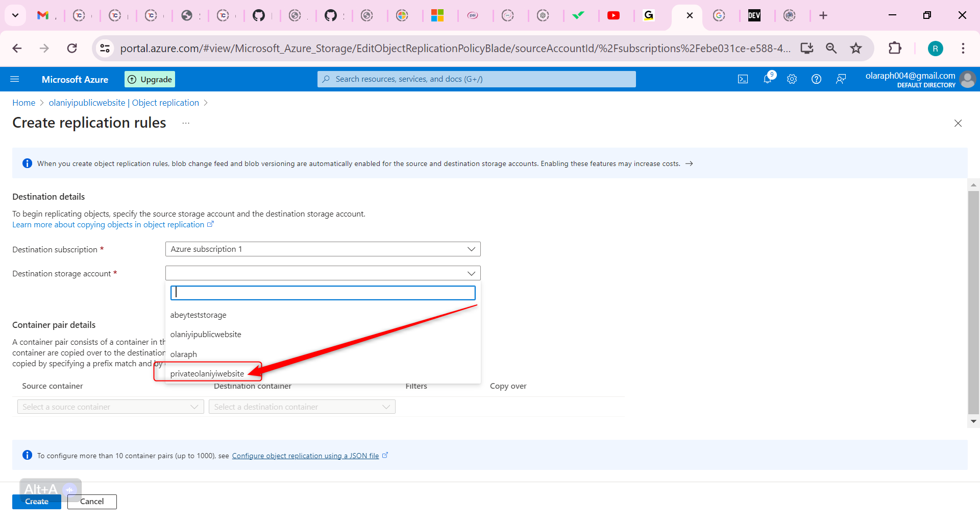
Task: Click the blade vertical scrollbar thumb
Action: tap(974, 302)
